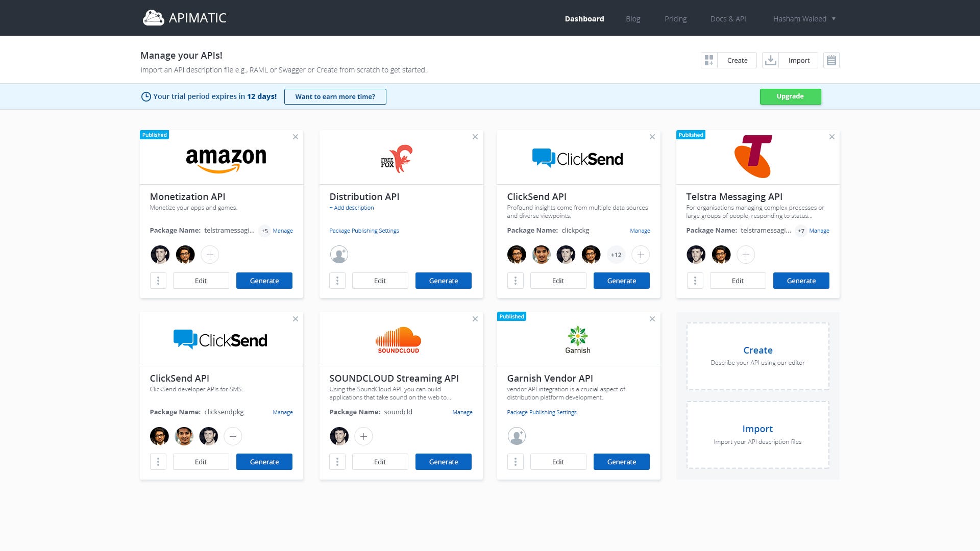Close the Telstra Messaging API card
The width and height of the screenshot is (980, 551).
[832, 137]
